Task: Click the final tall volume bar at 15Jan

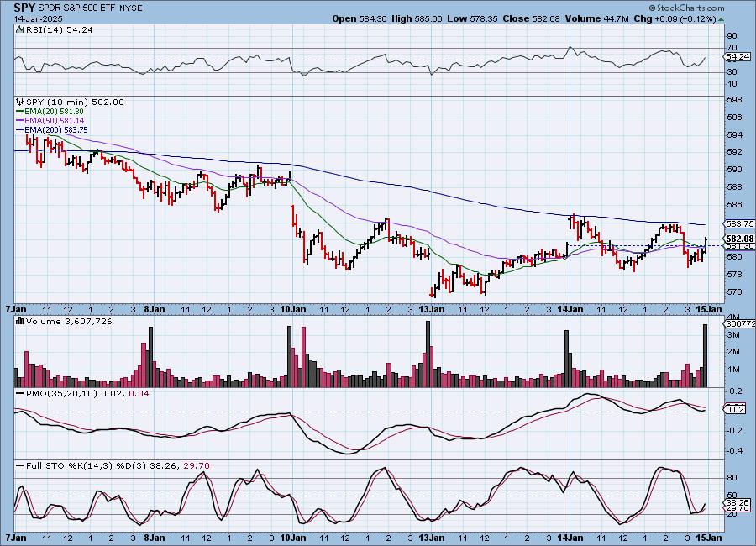Action: (x=706, y=355)
